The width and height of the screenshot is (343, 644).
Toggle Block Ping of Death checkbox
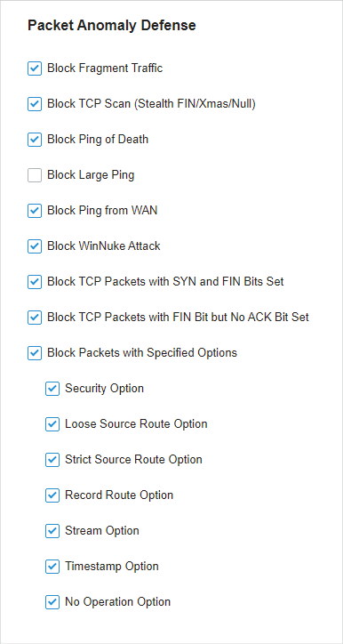(35, 140)
